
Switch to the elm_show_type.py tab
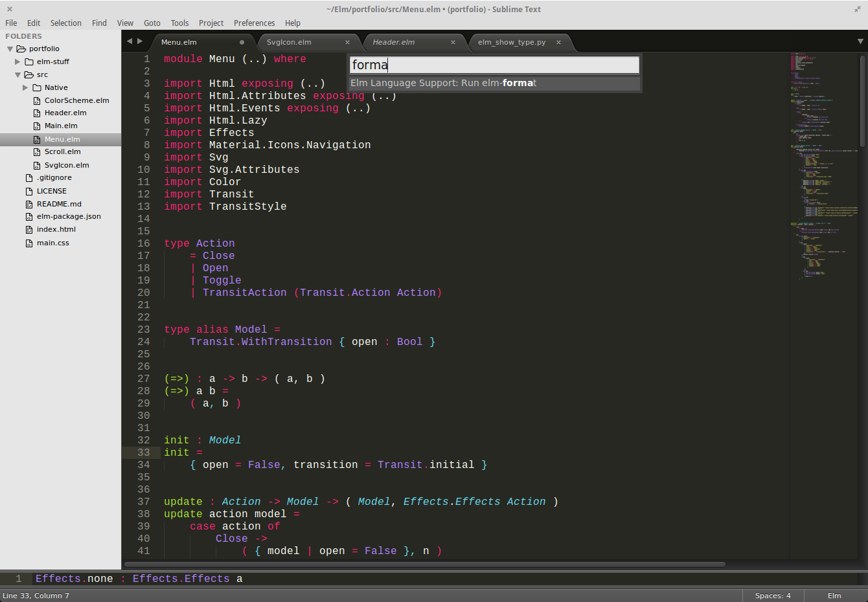coord(518,42)
